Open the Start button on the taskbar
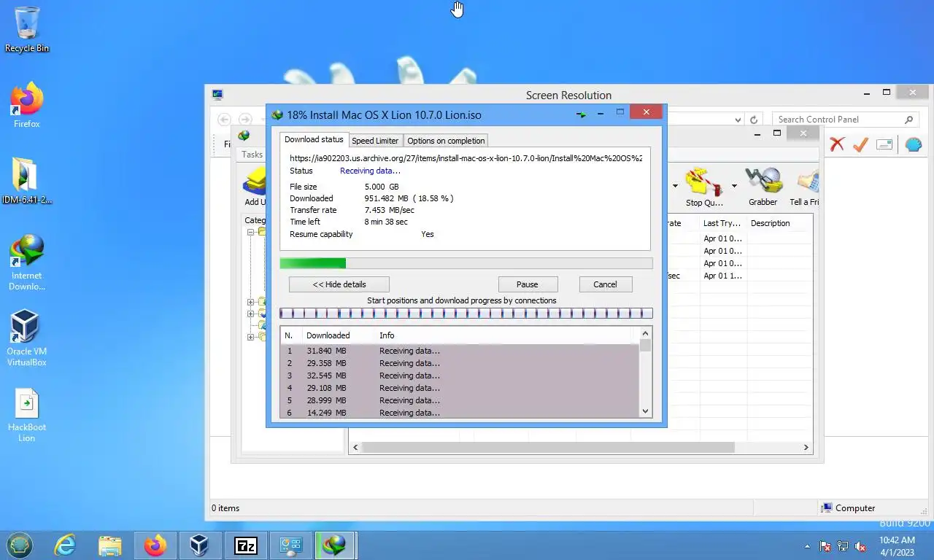The height and width of the screenshot is (560, 934). coord(20,545)
